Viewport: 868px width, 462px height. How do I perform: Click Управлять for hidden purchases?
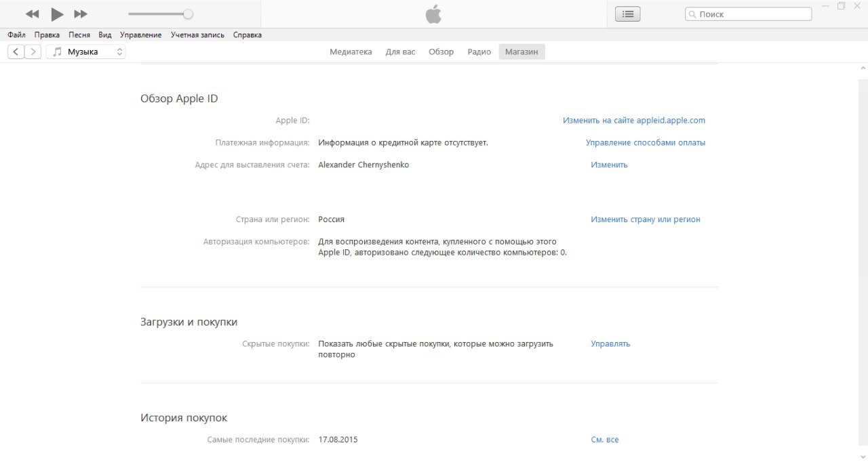click(x=610, y=343)
